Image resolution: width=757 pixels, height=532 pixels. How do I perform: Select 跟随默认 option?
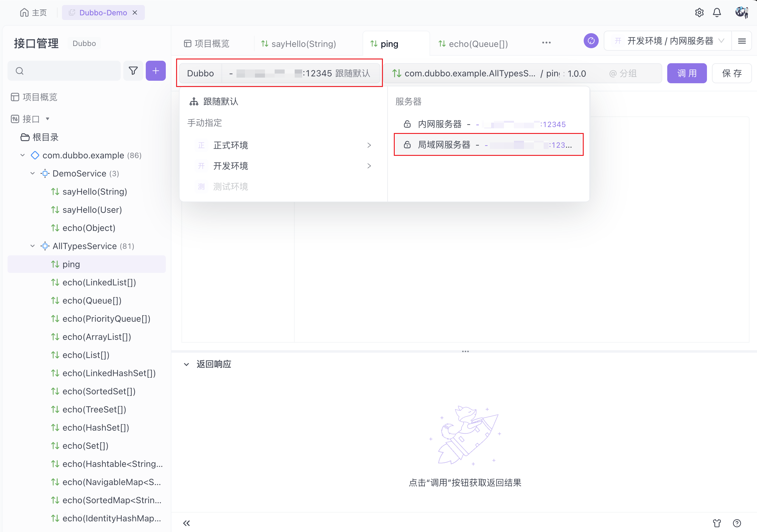pos(220,102)
